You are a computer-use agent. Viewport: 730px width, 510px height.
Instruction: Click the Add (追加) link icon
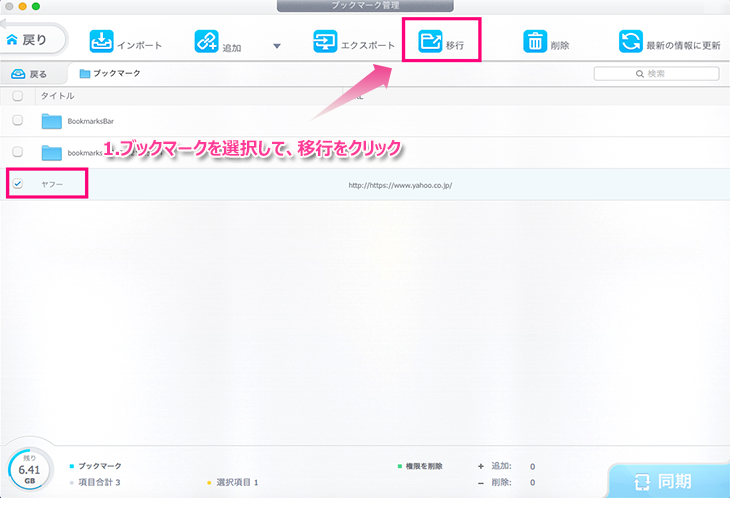pyautogui.click(x=207, y=42)
